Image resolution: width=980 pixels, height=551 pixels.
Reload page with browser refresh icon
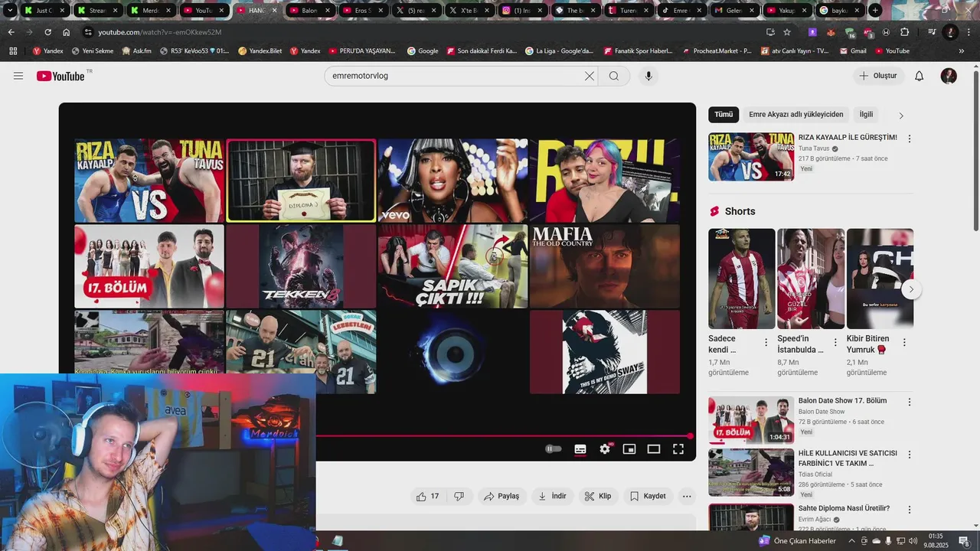(48, 32)
